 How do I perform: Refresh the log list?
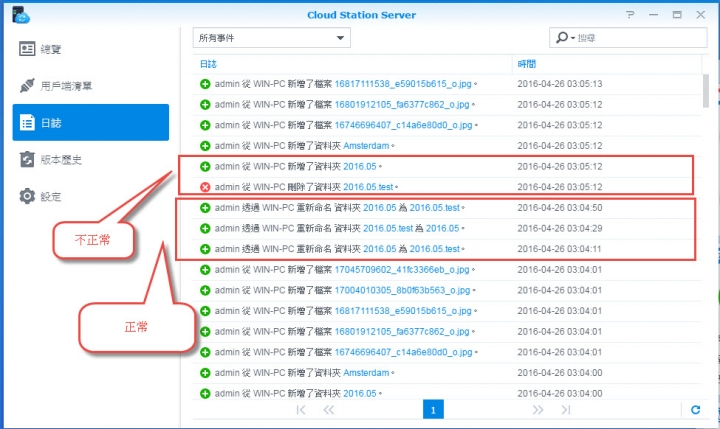point(695,410)
